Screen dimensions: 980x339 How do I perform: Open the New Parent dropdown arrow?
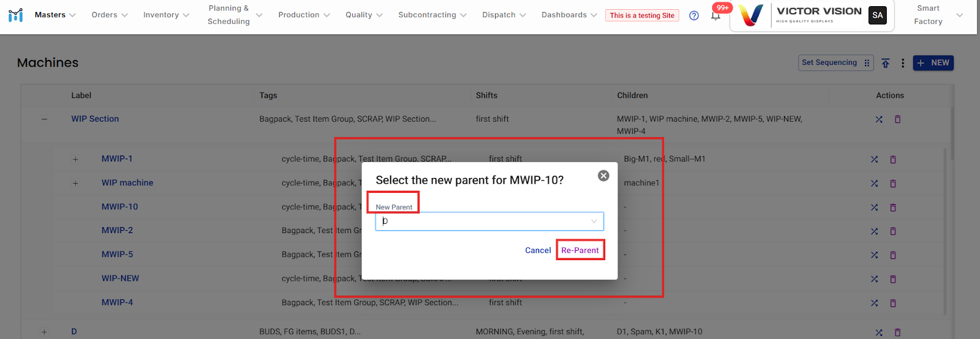pos(594,222)
